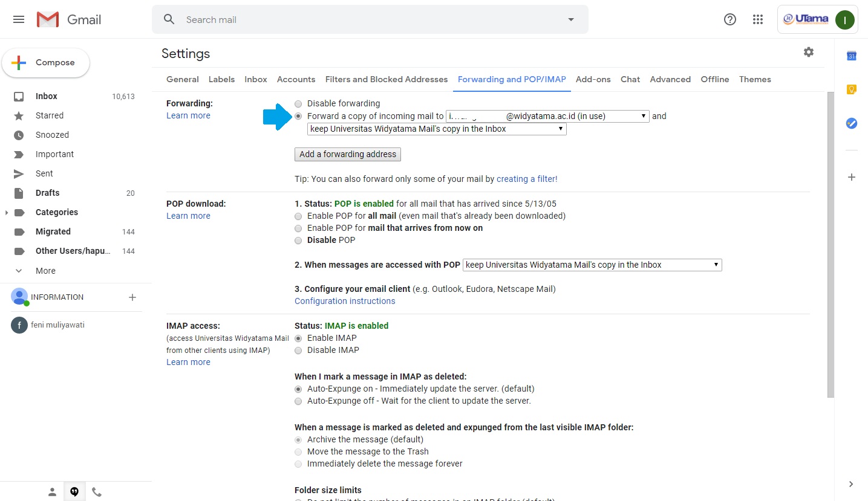Viewport: 868px width, 501px height.
Task: Expand the POP message access dropdown
Action: (592, 265)
